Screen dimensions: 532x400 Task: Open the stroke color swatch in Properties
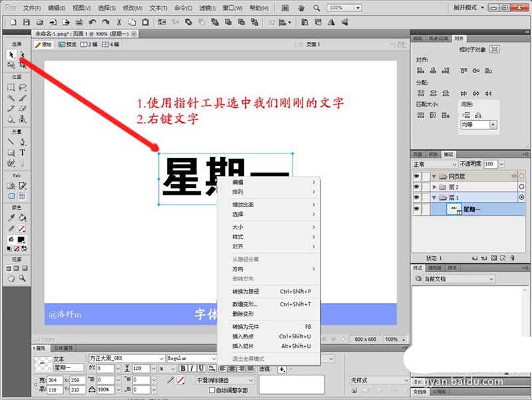(x=181, y=380)
